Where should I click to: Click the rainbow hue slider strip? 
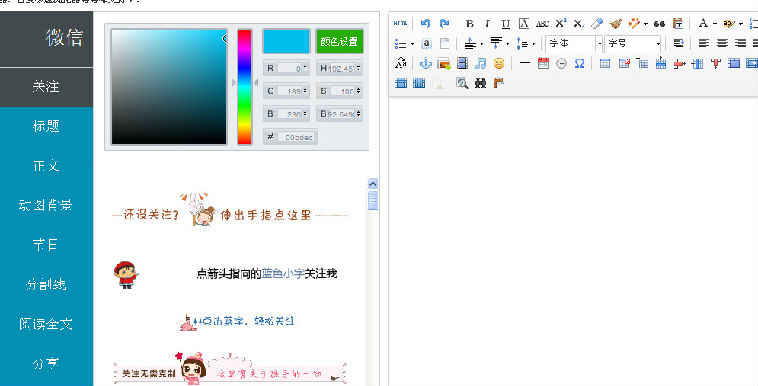pos(244,87)
